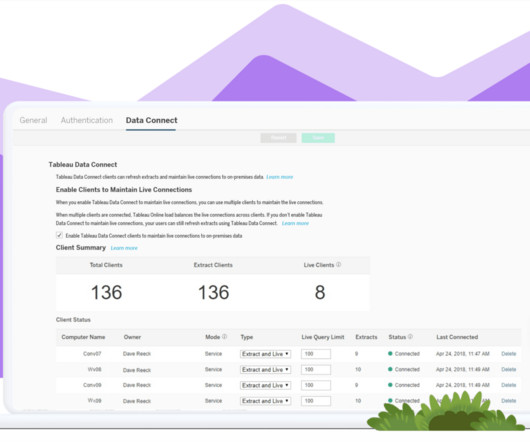
Task: Click Delete link for Conv07 client
Action: coord(508,354)
